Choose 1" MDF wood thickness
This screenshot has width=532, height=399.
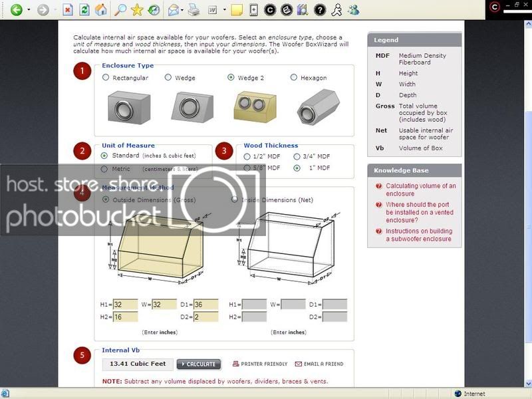(297, 168)
